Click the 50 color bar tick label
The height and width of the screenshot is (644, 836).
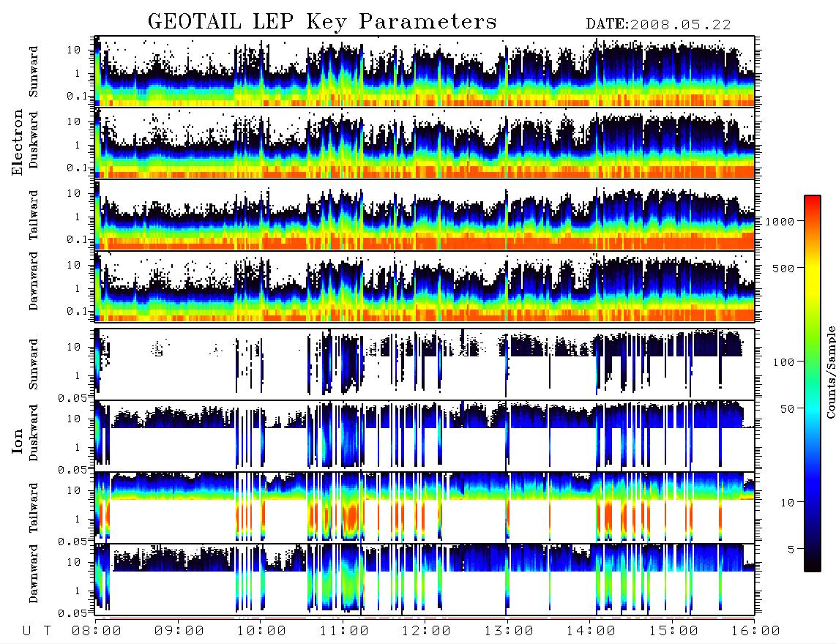click(787, 409)
